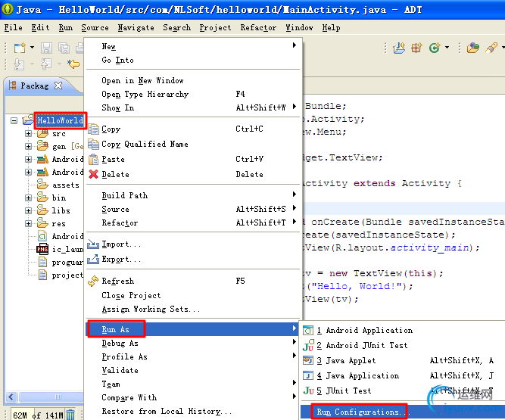Image resolution: width=505 pixels, height=420 pixels.
Task: Choose Export in context menu
Action: (193, 260)
